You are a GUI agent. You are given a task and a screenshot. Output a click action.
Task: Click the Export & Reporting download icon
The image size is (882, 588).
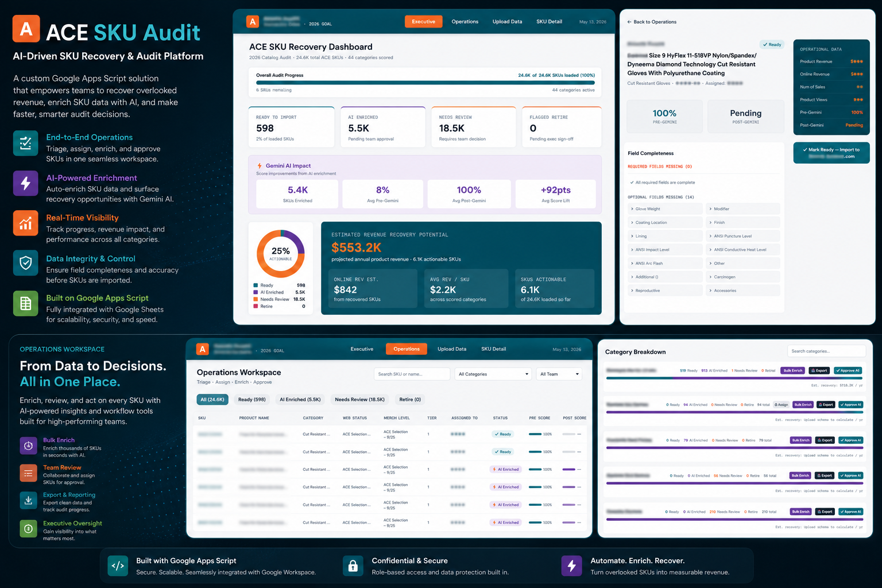point(28,501)
